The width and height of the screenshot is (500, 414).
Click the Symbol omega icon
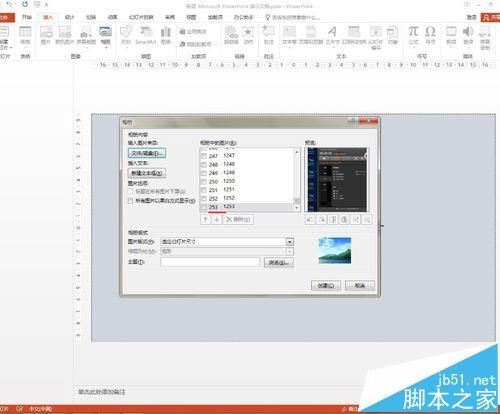(x=430, y=32)
